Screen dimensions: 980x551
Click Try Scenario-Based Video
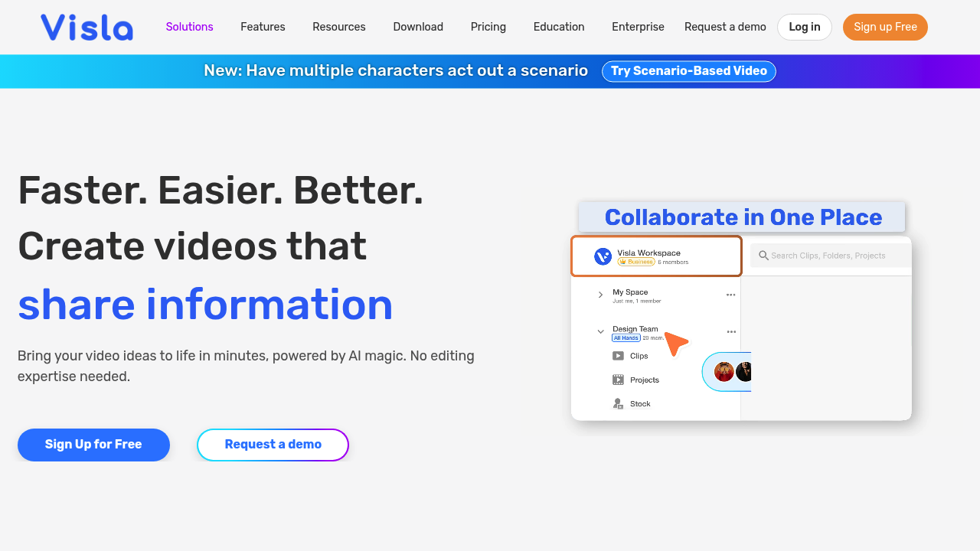pos(689,71)
